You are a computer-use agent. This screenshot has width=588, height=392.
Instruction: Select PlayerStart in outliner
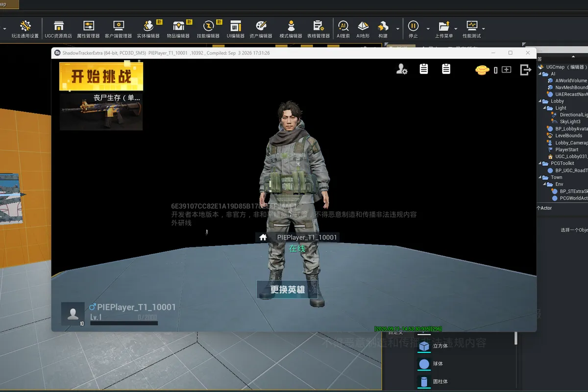pyautogui.click(x=563, y=149)
